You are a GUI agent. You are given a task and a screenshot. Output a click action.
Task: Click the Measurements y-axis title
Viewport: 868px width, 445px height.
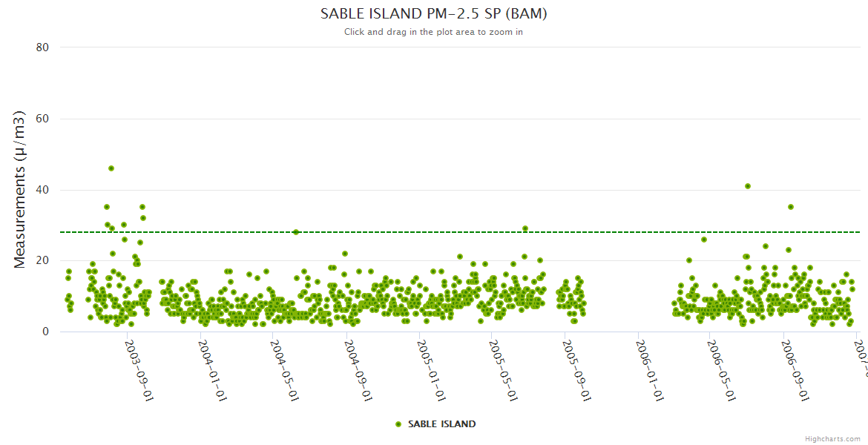pyautogui.click(x=20, y=189)
